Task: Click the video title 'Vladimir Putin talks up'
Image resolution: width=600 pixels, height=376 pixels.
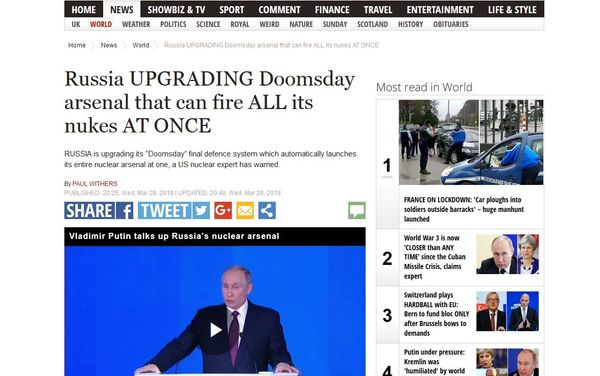Action: (174, 236)
